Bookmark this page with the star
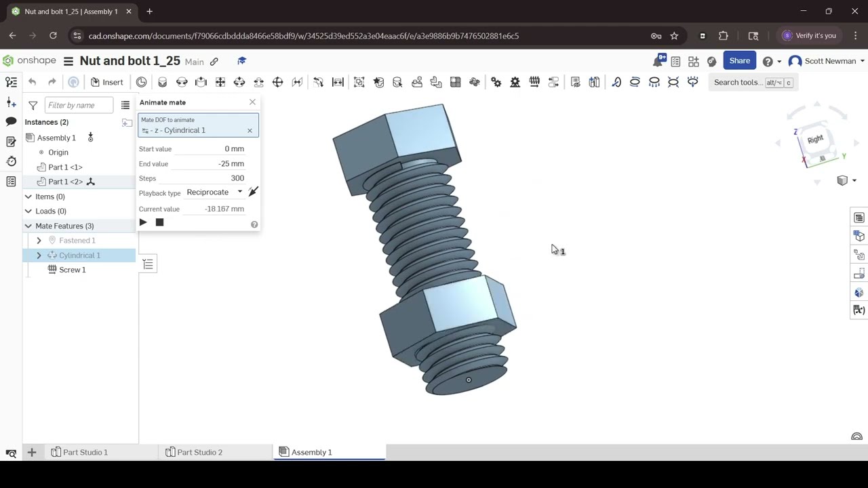Screen dimensions: 868x488 point(674,36)
